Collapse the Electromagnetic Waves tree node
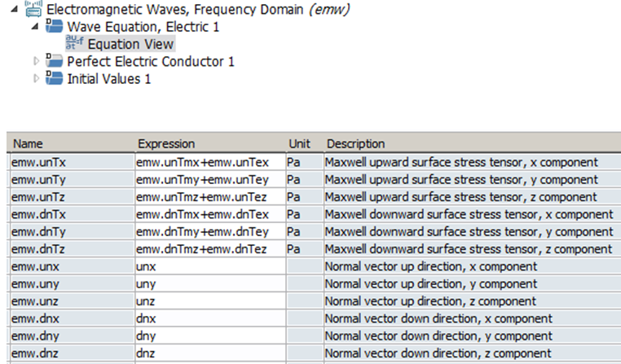The height and width of the screenshot is (364, 621). (x=16, y=10)
